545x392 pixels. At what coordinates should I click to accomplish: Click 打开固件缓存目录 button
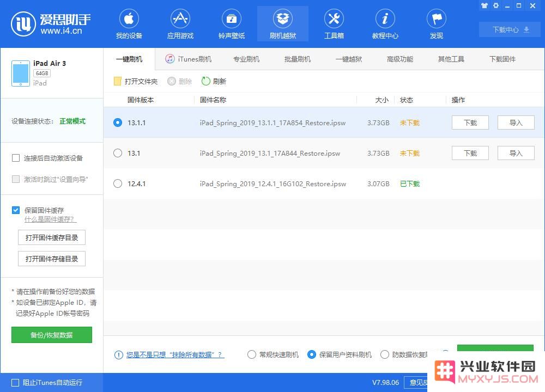(x=52, y=237)
